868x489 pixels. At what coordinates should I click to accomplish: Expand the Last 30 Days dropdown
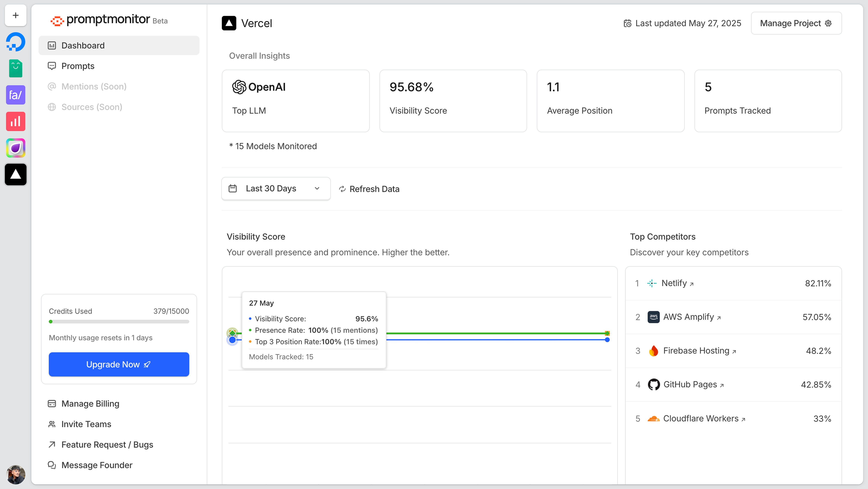[276, 189]
